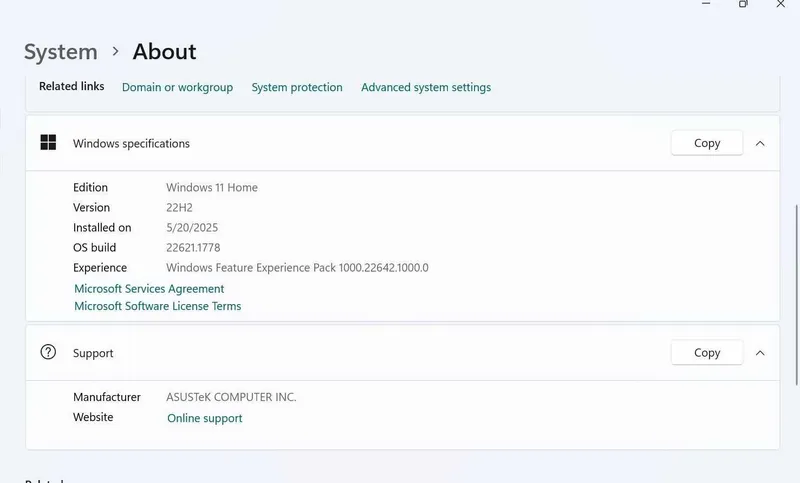Click the Windows logo icon in specifications header
The height and width of the screenshot is (483, 800).
click(x=48, y=142)
